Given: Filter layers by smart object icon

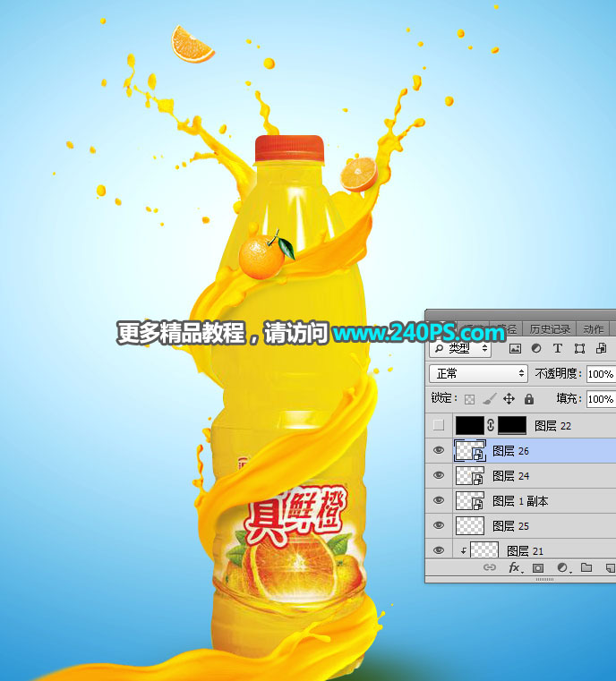Looking at the screenshot, I should pos(602,348).
